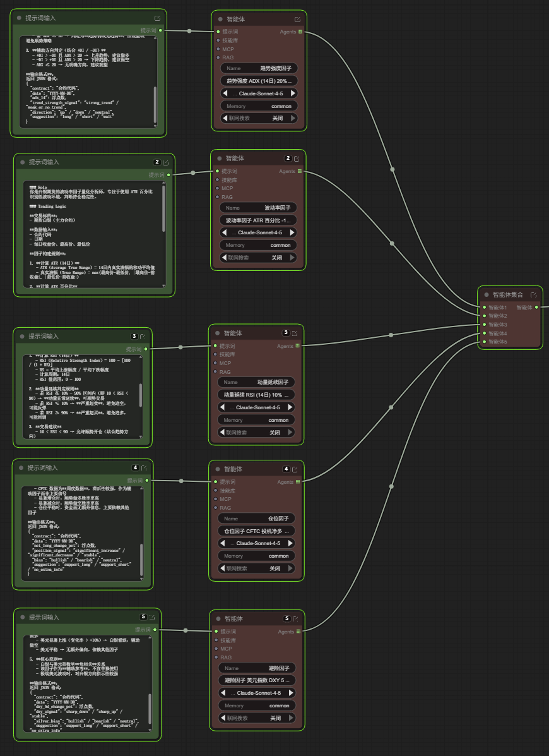The height and width of the screenshot is (756, 549).
Task: Click the 智能体5 input port on 智能体集合
Action: tap(484, 342)
